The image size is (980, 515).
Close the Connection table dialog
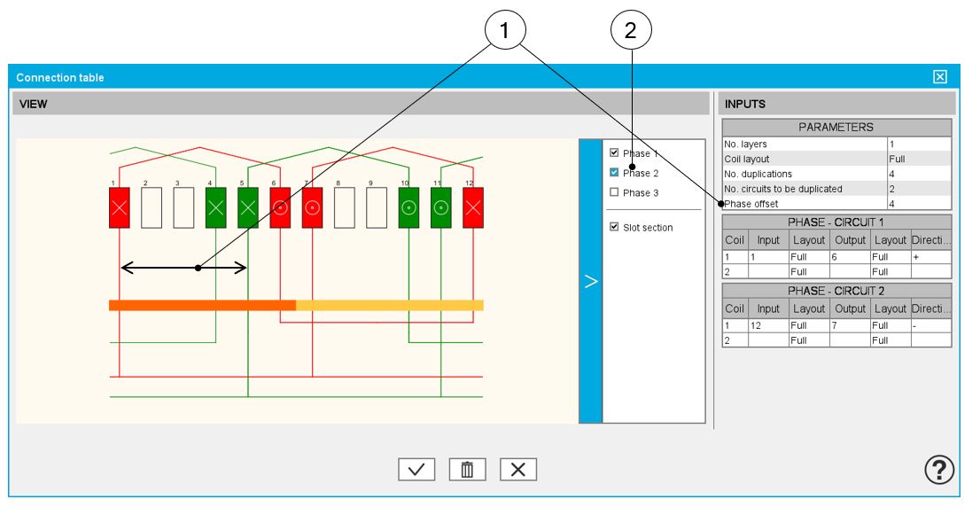coord(940,77)
